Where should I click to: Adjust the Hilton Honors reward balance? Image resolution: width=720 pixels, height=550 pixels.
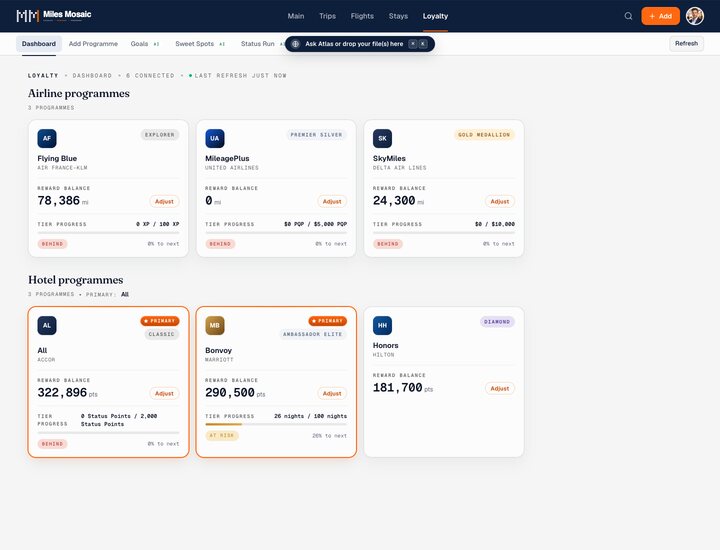(500, 388)
